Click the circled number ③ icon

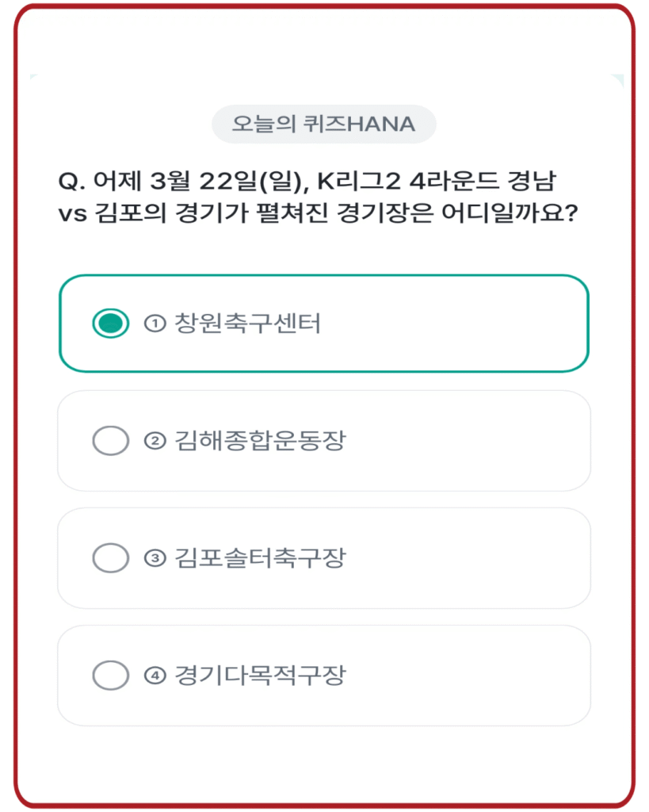155,558
